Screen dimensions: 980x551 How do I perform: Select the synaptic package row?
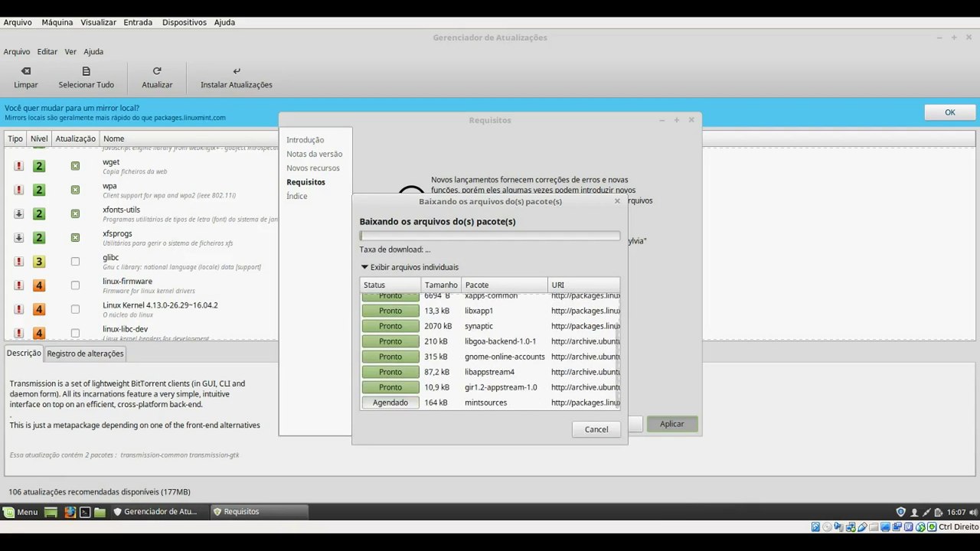(x=490, y=326)
